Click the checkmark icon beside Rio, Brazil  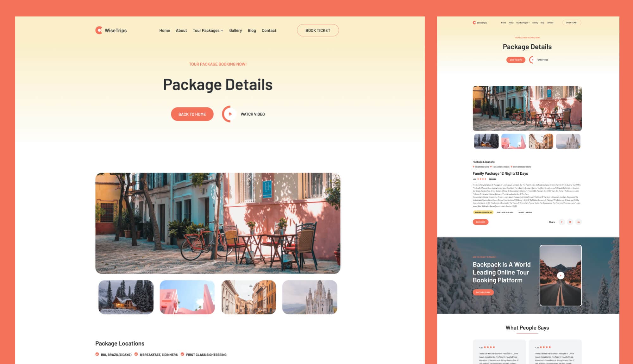[x=97, y=355]
